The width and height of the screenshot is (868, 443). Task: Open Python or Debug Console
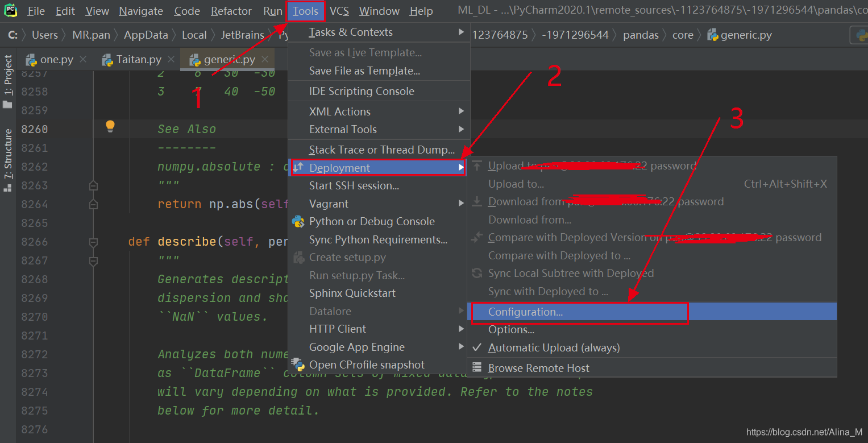point(379,221)
